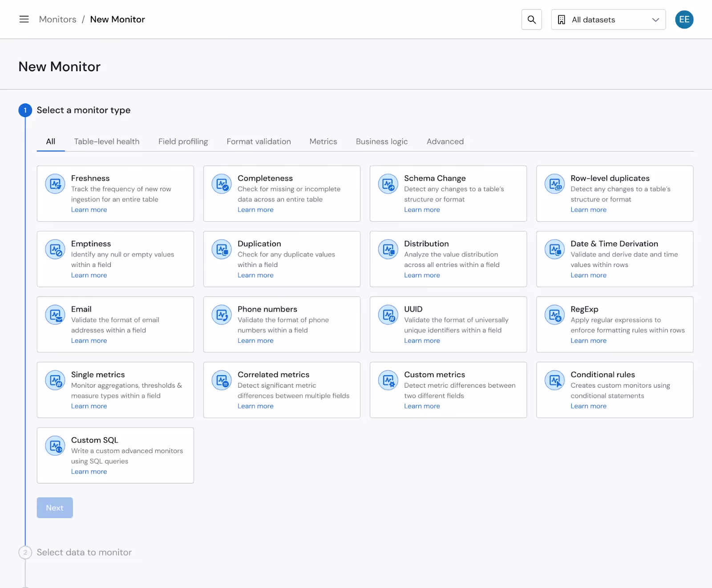Select the RegExp monitor icon

tap(554, 315)
